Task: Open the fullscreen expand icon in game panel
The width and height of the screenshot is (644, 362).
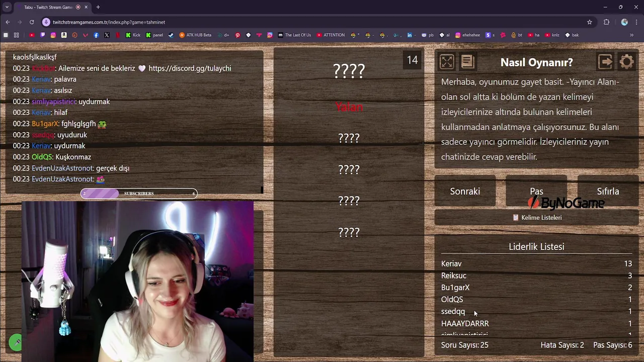Action: tap(447, 62)
